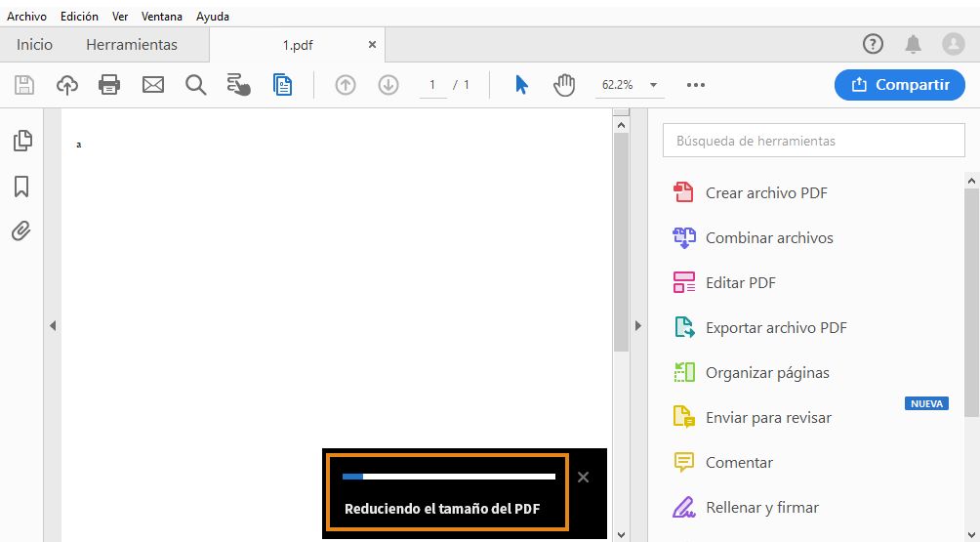This screenshot has width=980, height=542.
Task: Click the Editar PDF icon
Action: pos(683,282)
